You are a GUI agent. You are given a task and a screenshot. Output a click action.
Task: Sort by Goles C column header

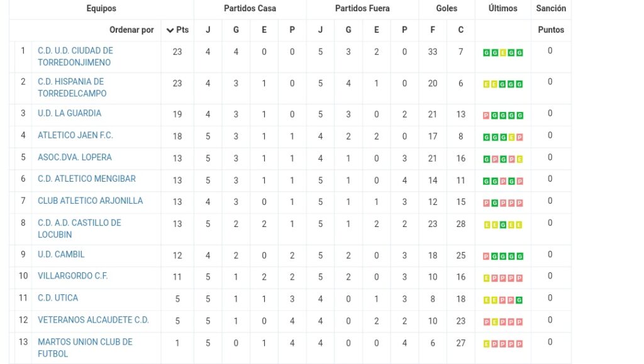point(460,30)
